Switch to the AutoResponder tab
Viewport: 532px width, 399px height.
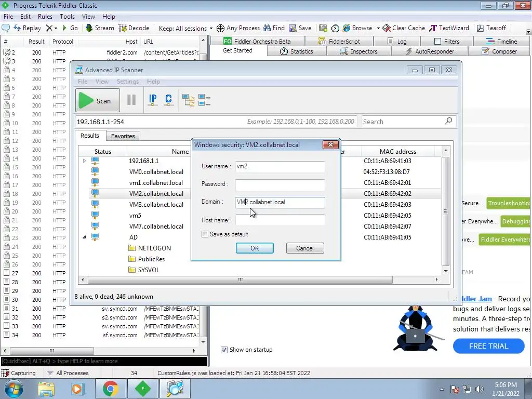click(x=430, y=51)
